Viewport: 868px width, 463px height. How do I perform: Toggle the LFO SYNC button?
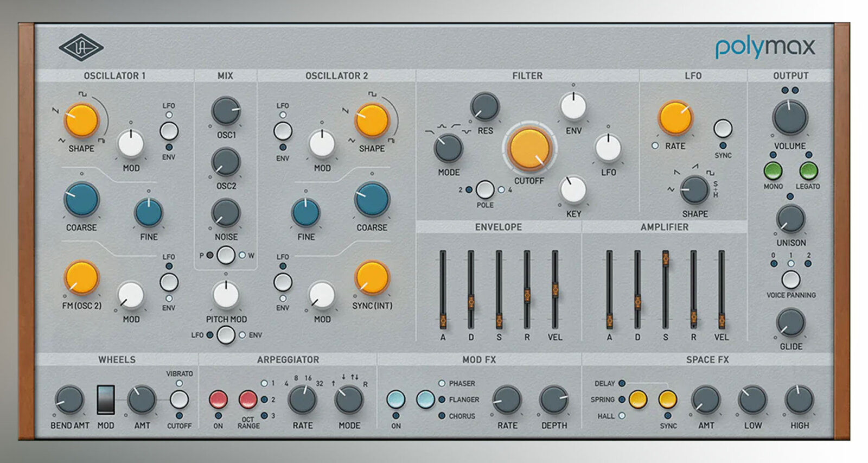pyautogui.click(x=723, y=129)
